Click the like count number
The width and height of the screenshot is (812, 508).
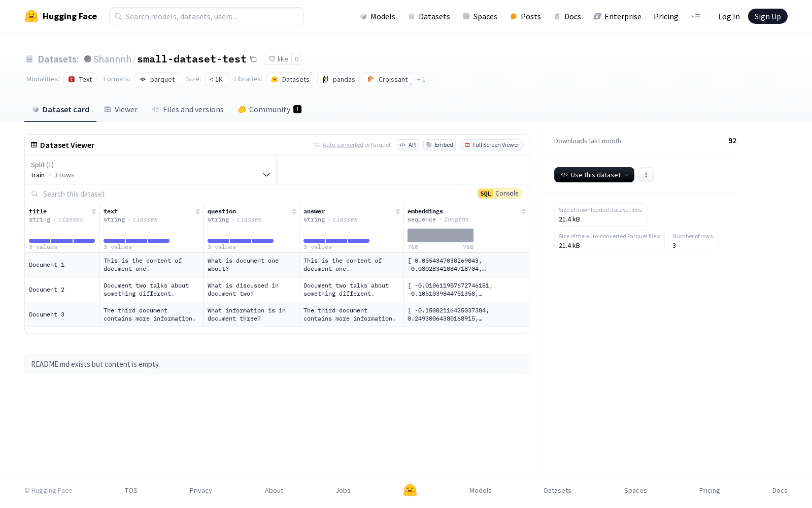coord(297,59)
